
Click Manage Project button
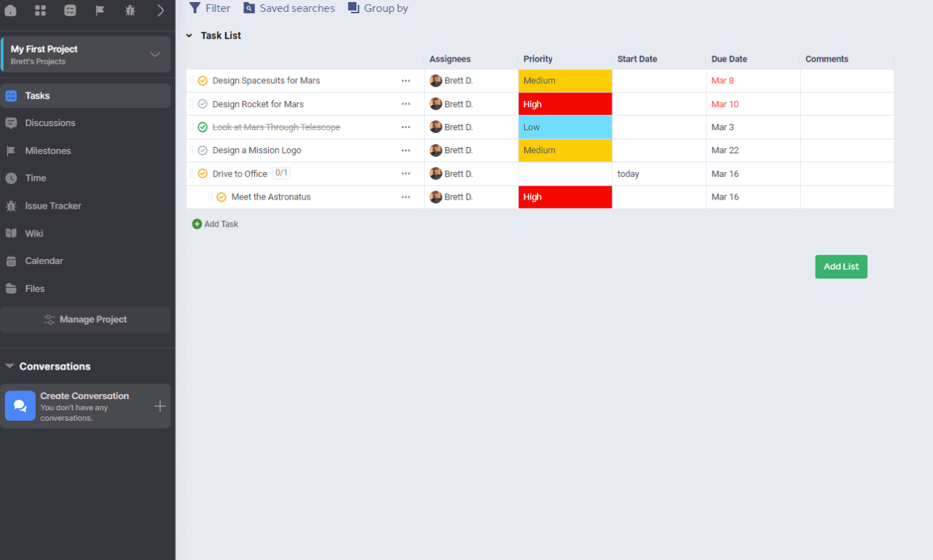point(85,319)
